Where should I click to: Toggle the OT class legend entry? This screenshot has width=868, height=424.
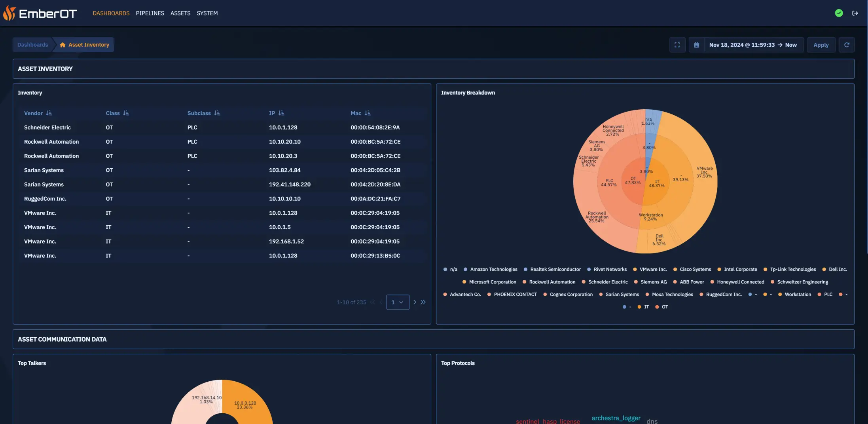(x=661, y=307)
